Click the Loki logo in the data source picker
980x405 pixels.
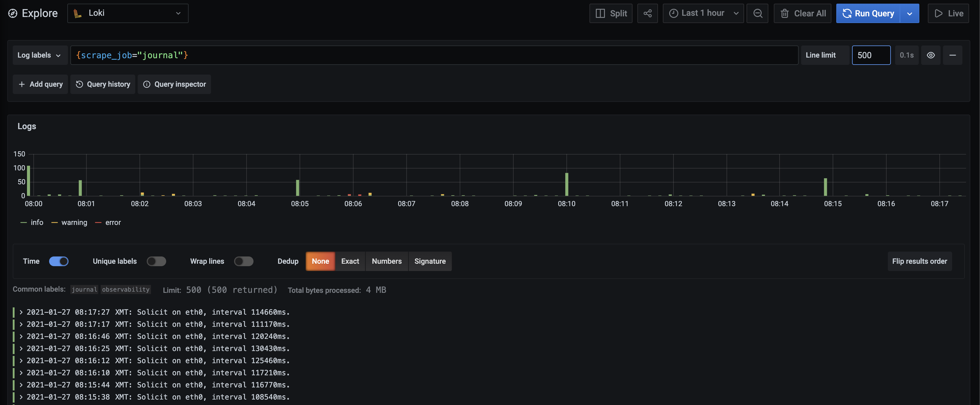[77, 13]
